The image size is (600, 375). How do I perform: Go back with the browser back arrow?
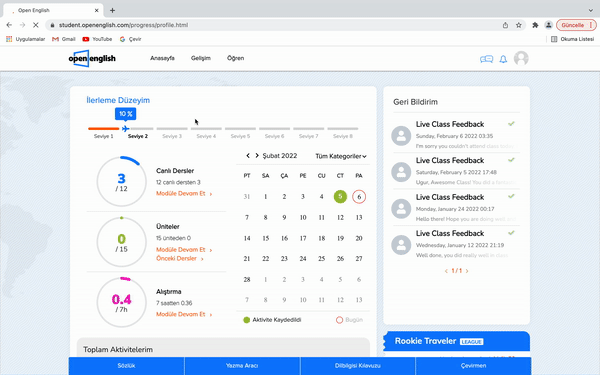(x=9, y=25)
